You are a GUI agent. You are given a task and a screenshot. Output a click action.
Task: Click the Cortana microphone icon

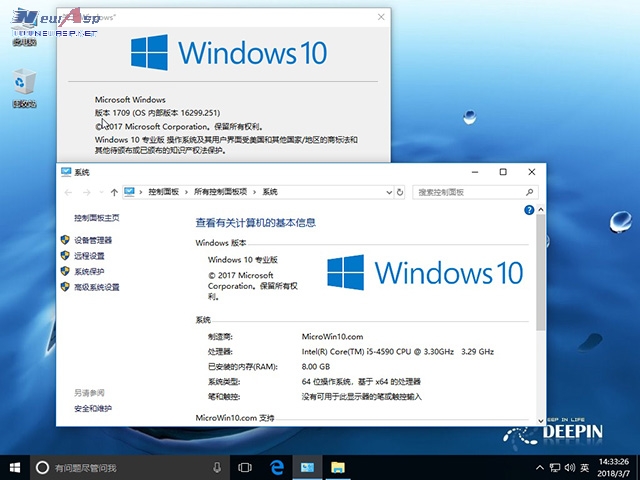(217, 467)
